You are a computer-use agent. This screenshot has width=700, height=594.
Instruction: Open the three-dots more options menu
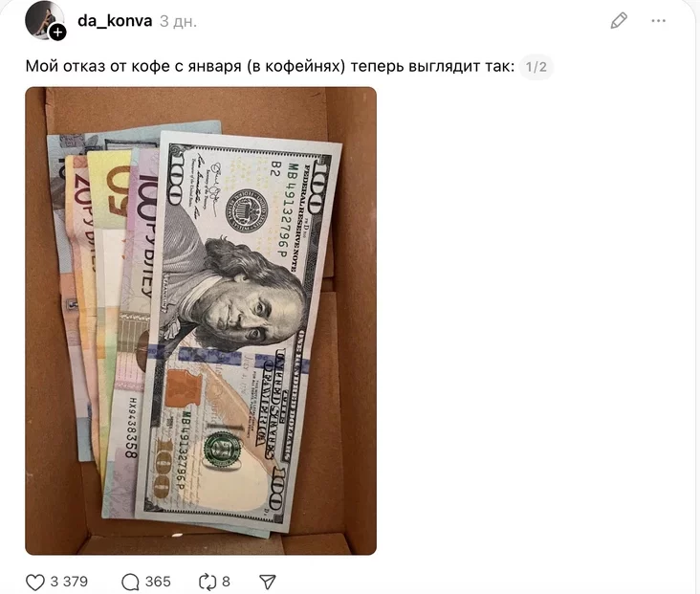(x=659, y=20)
